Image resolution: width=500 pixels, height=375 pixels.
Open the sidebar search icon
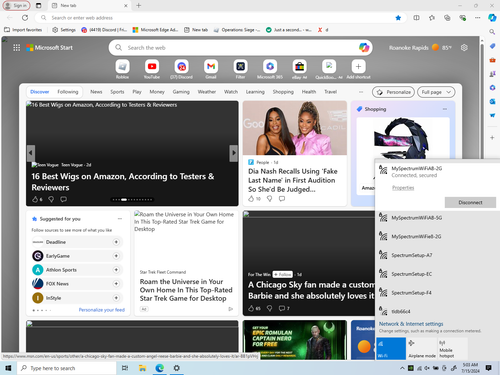[492, 32]
